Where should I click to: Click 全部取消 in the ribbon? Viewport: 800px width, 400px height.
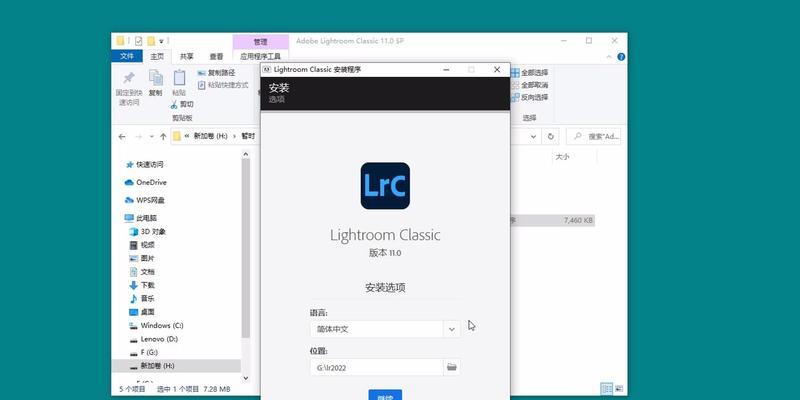tap(530, 85)
